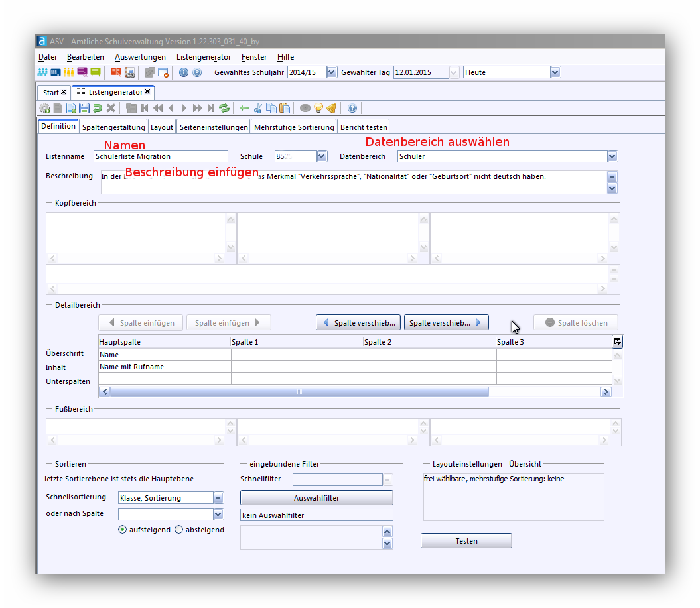Click the green refresh arrows icon
This screenshot has height=608, width=700.
coord(224,108)
